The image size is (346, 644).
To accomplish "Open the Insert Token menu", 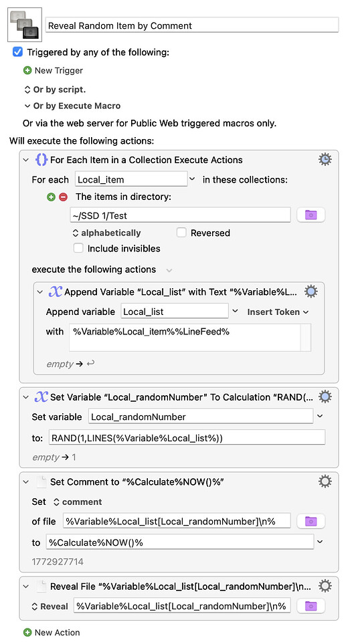I will pyautogui.click(x=278, y=312).
